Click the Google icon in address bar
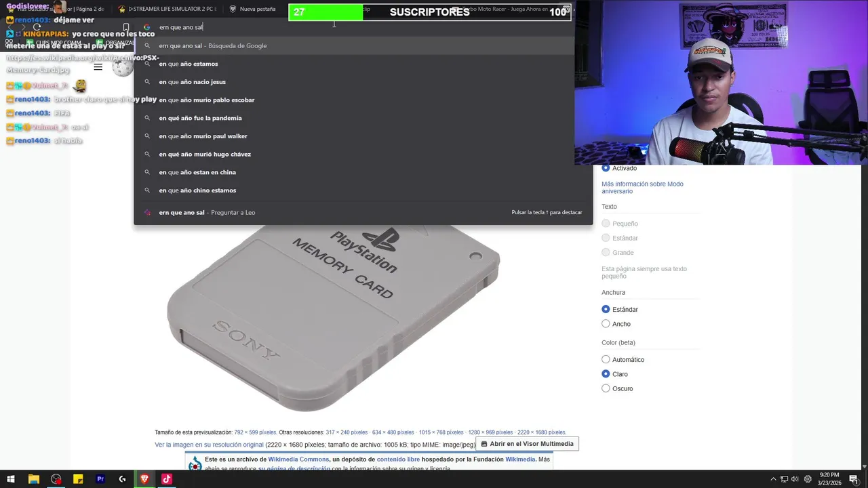This screenshot has height=488, width=868. [146, 27]
